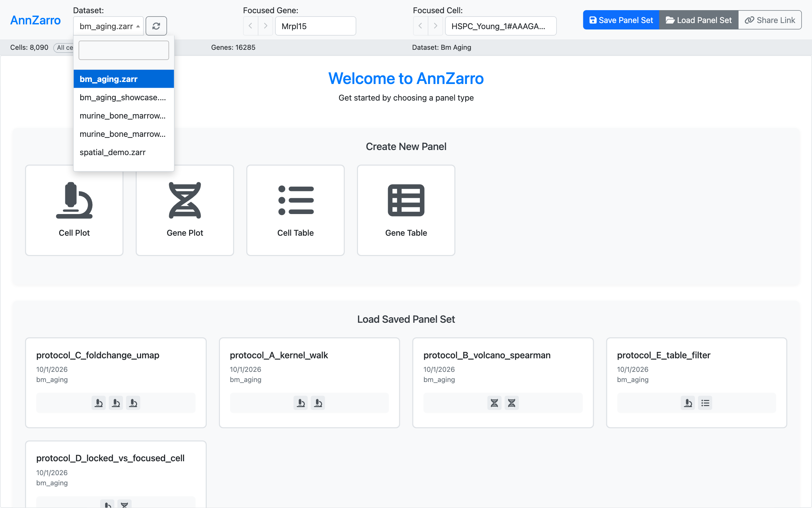
Task: Load protocol_E_table_filter panel set
Action: [x=697, y=383]
